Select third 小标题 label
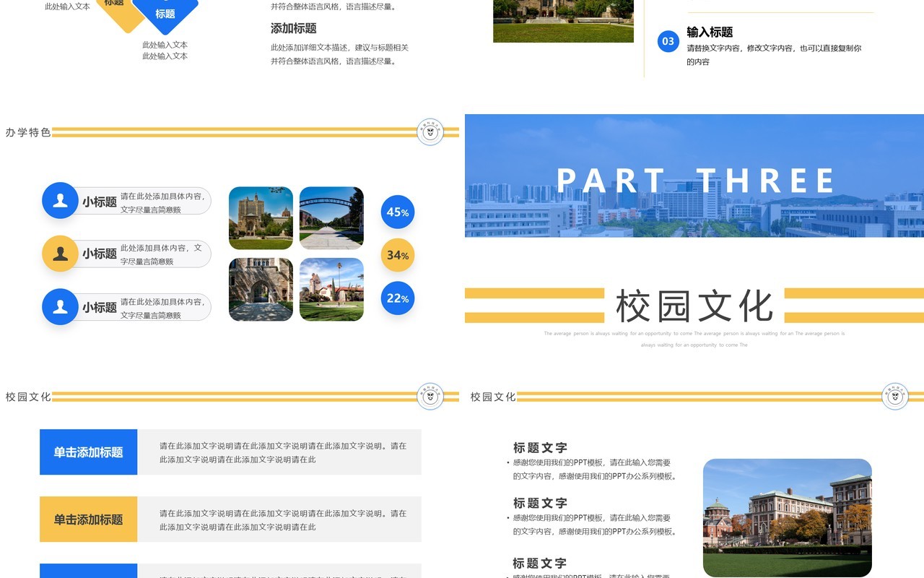 pyautogui.click(x=100, y=307)
